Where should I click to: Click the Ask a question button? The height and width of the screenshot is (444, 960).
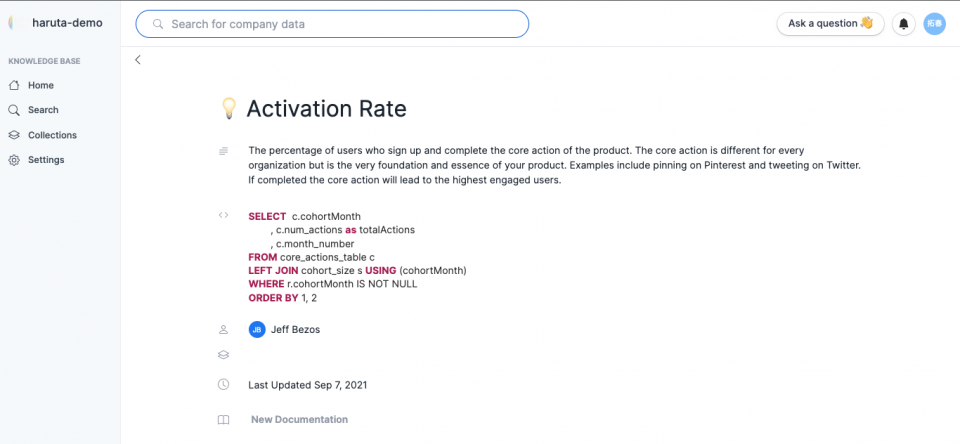pos(830,24)
